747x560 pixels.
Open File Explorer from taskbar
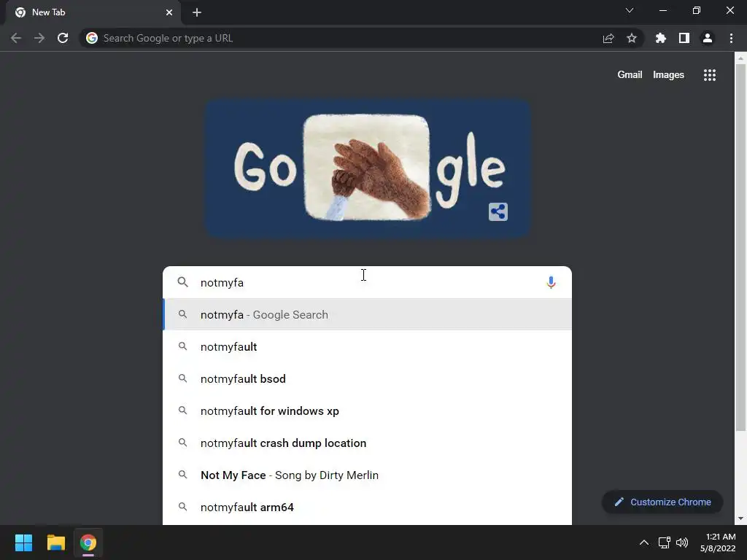(x=55, y=542)
